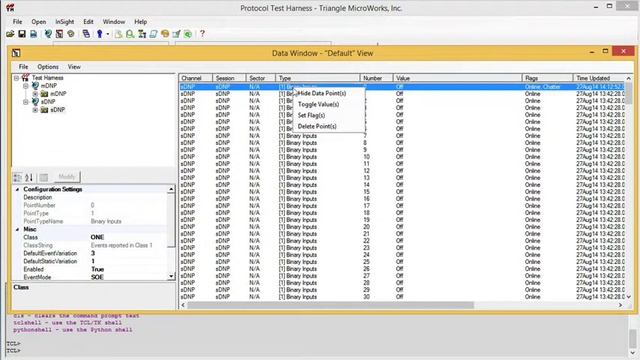This screenshot has width=640, height=360.
Task: Sort by the Session column header
Action: coord(229,78)
